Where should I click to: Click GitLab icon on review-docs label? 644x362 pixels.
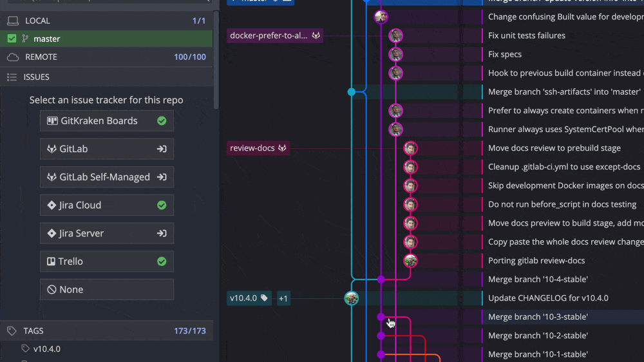(282, 148)
